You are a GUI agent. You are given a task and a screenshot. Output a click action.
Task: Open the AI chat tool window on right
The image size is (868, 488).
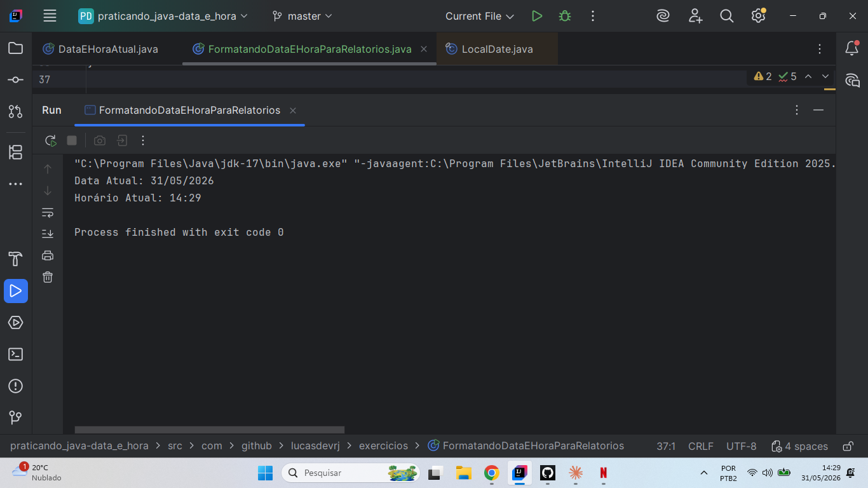852,80
